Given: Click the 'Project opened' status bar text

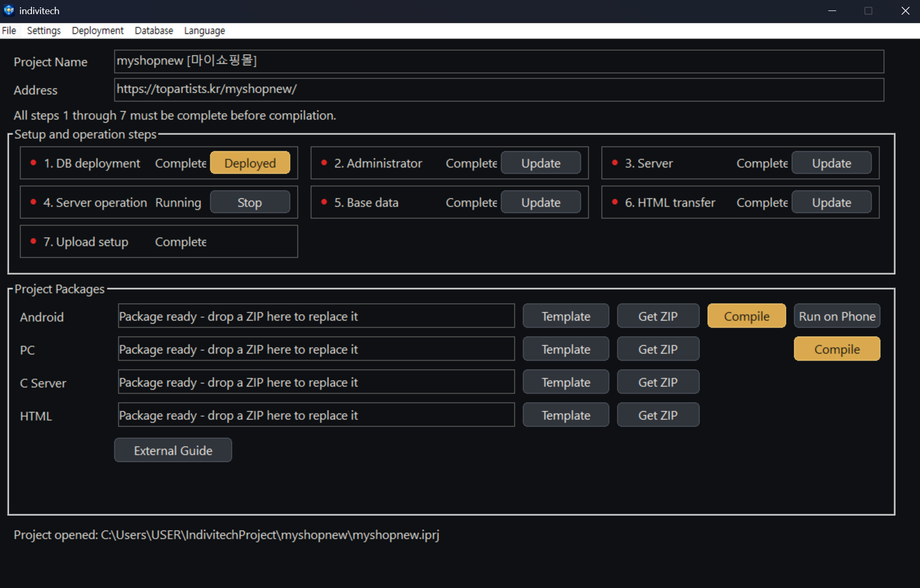Looking at the screenshot, I should [226, 535].
